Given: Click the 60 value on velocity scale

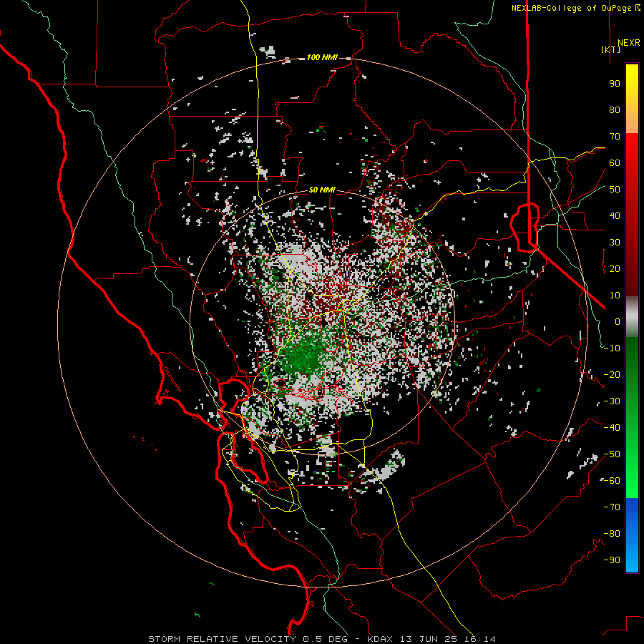Looking at the screenshot, I should point(615,163).
